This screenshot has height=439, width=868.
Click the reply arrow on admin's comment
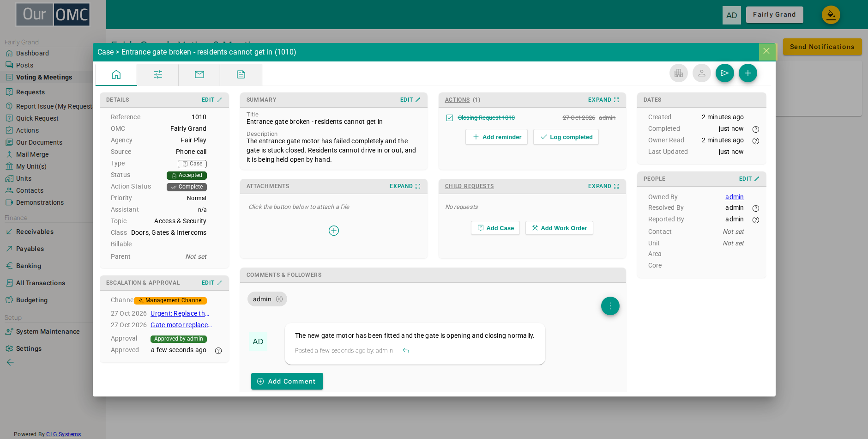click(406, 351)
